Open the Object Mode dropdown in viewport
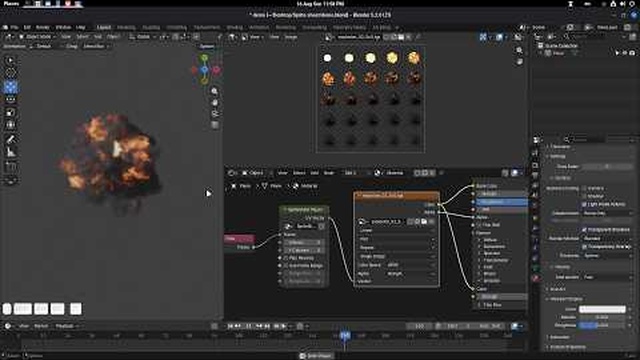 click(x=38, y=37)
